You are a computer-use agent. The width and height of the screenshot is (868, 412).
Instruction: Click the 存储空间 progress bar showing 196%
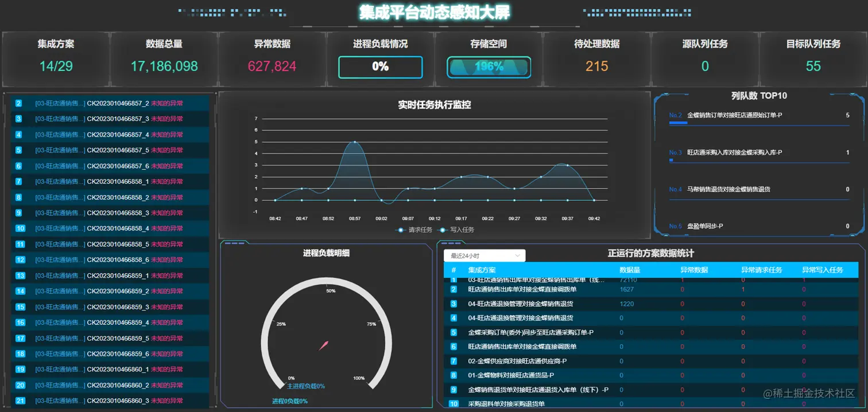(489, 67)
